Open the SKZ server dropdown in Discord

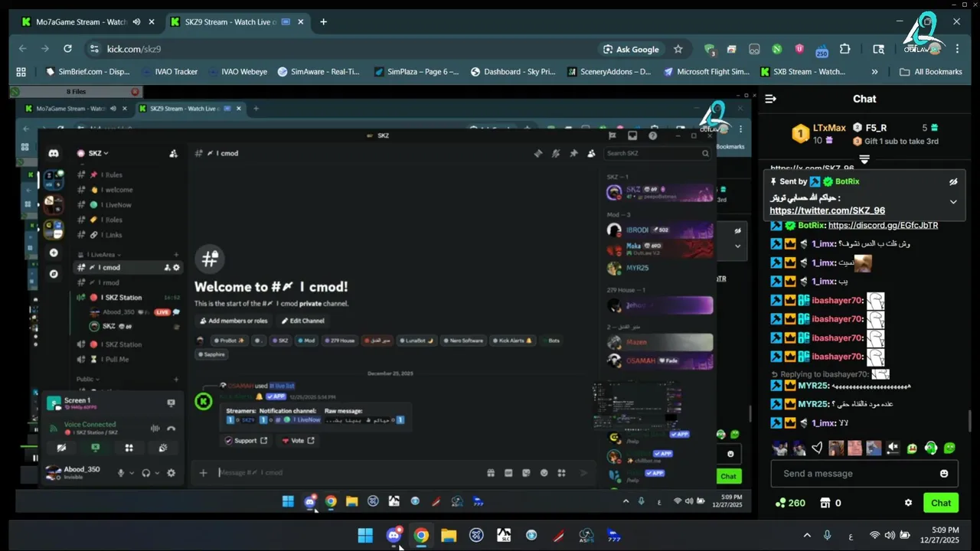pos(93,153)
